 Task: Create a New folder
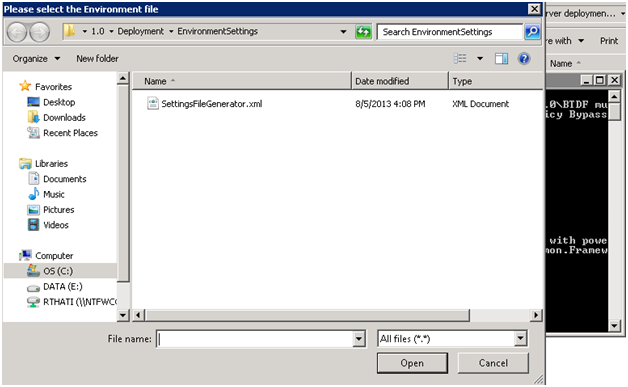tap(97, 58)
